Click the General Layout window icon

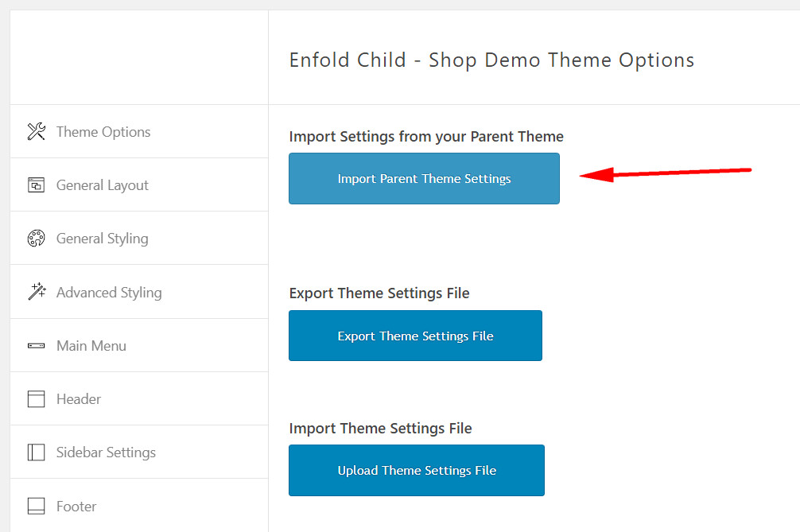(37, 184)
